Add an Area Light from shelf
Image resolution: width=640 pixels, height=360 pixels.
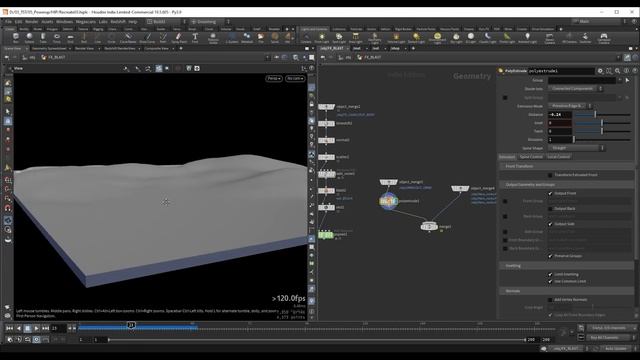click(356, 38)
